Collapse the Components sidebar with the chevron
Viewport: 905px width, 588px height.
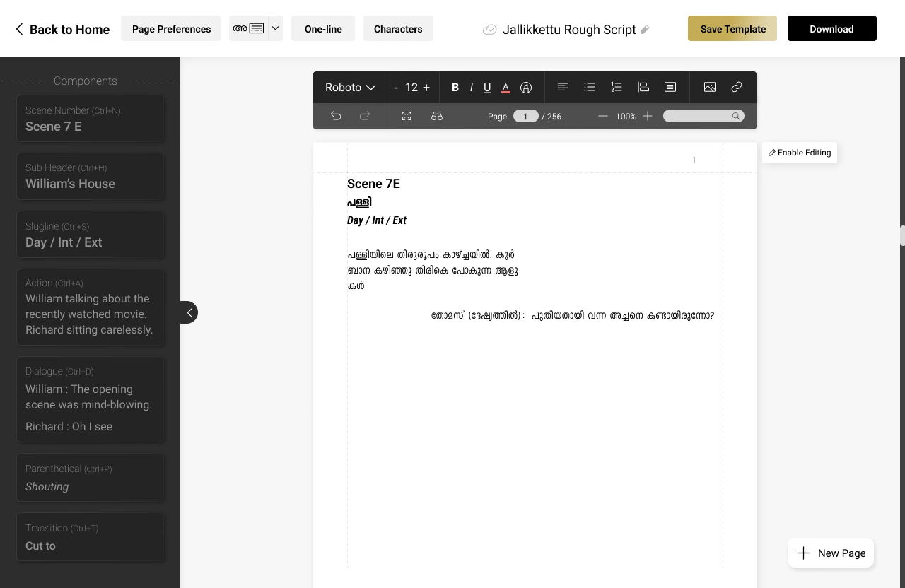[189, 312]
